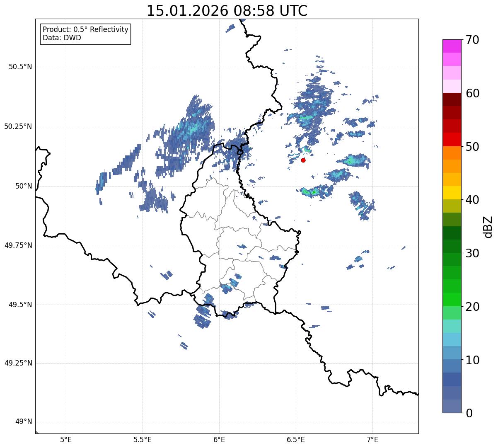Click the 5°E longitude label
Viewport: 498px width, 448px height.
click(x=66, y=439)
